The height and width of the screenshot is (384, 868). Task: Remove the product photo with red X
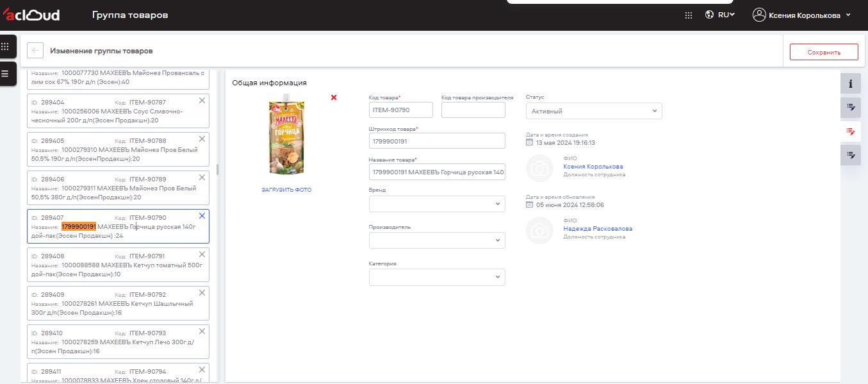[334, 97]
